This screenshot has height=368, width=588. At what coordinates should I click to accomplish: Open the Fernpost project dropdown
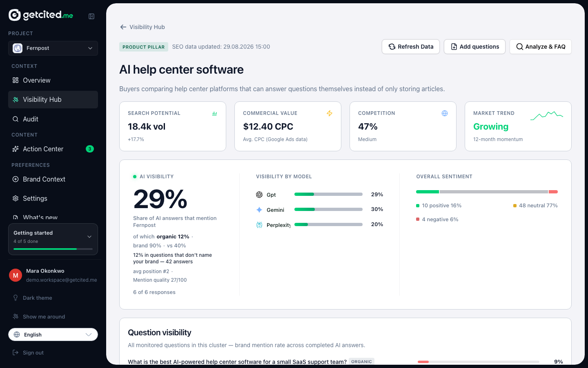coord(53,48)
